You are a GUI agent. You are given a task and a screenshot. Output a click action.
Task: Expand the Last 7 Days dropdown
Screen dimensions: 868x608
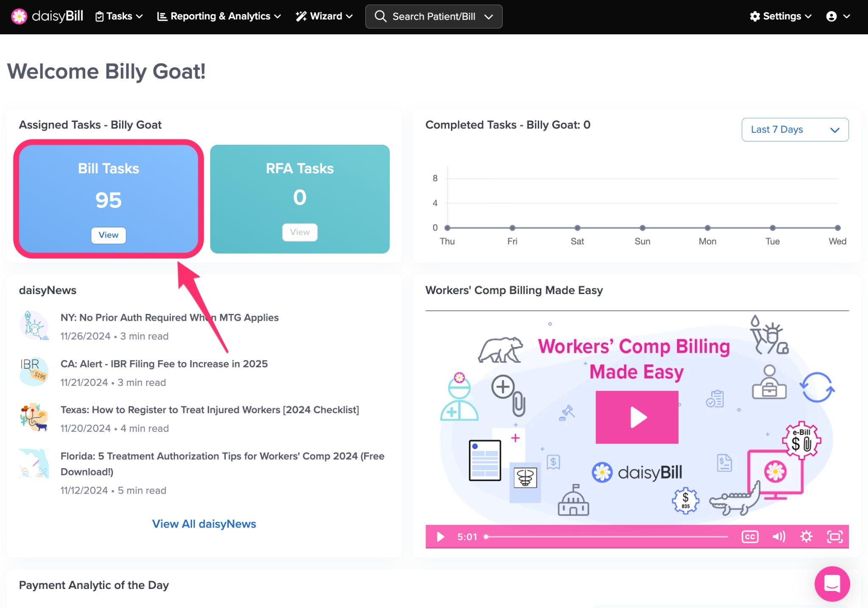pyautogui.click(x=795, y=129)
